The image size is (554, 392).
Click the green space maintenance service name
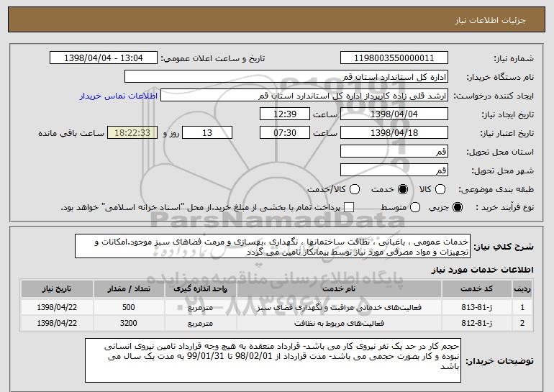click(339, 307)
